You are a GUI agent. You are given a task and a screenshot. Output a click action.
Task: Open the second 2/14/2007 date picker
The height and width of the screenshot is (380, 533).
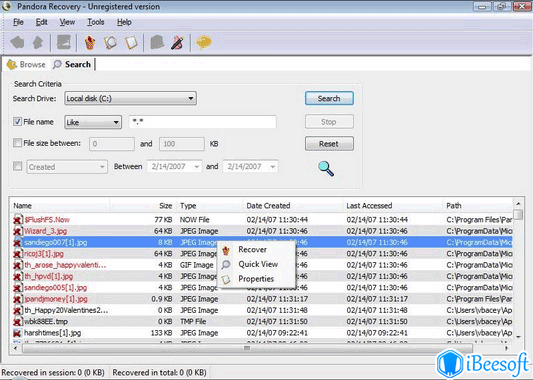tap(250, 167)
